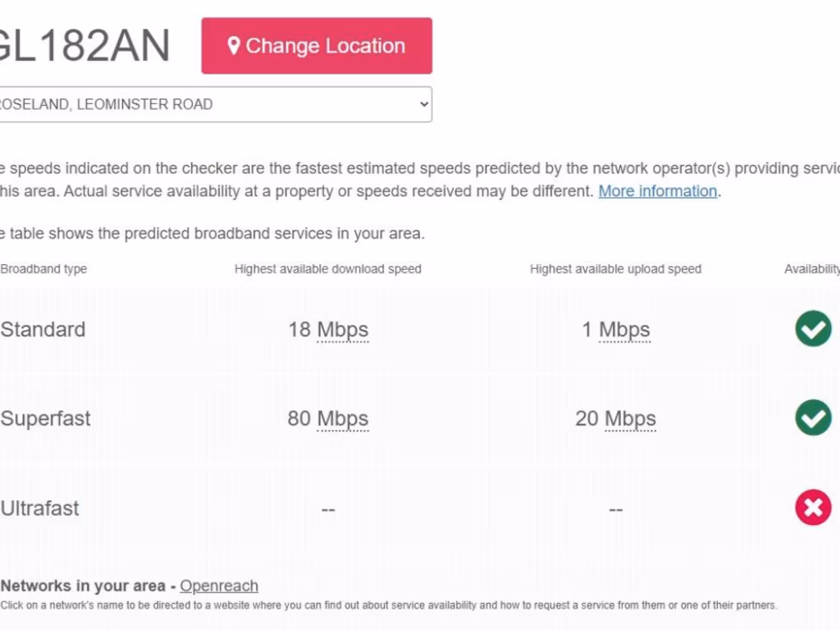Click the 1 Mbps Standard upload speed
Viewport: 840px width, 630px height.
point(616,330)
